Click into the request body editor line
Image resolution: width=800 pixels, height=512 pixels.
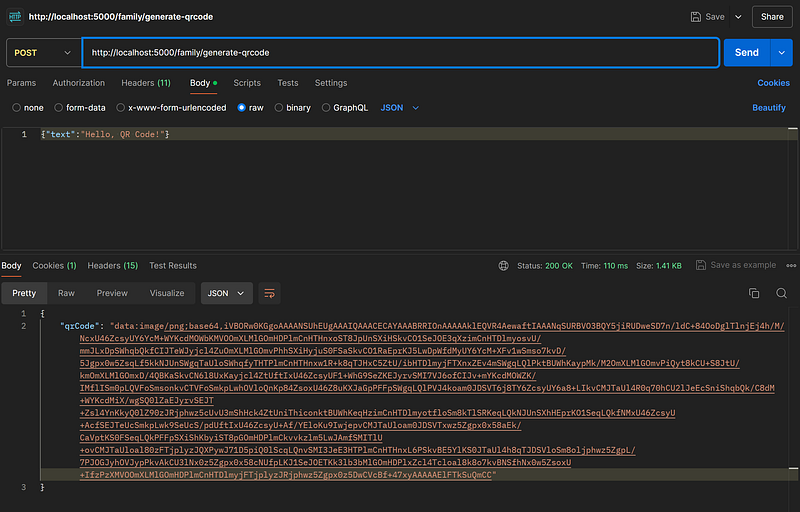[x=413, y=134]
